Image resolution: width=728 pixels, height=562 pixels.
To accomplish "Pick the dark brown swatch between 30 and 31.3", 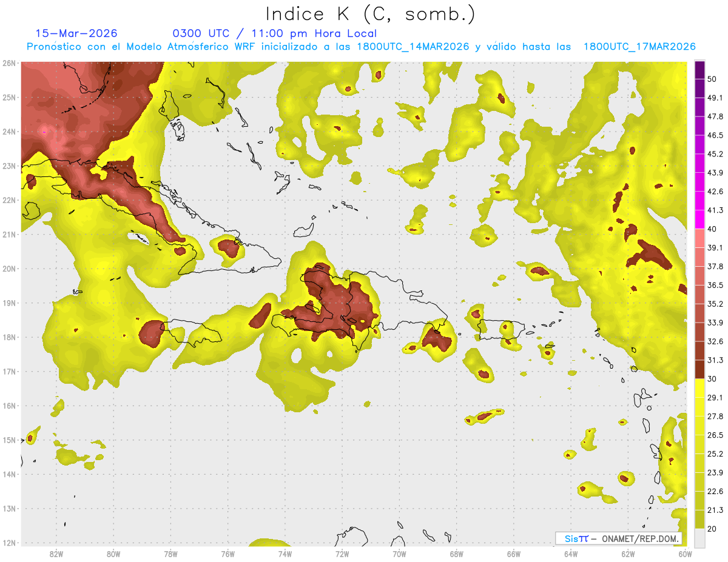I will (x=699, y=369).
